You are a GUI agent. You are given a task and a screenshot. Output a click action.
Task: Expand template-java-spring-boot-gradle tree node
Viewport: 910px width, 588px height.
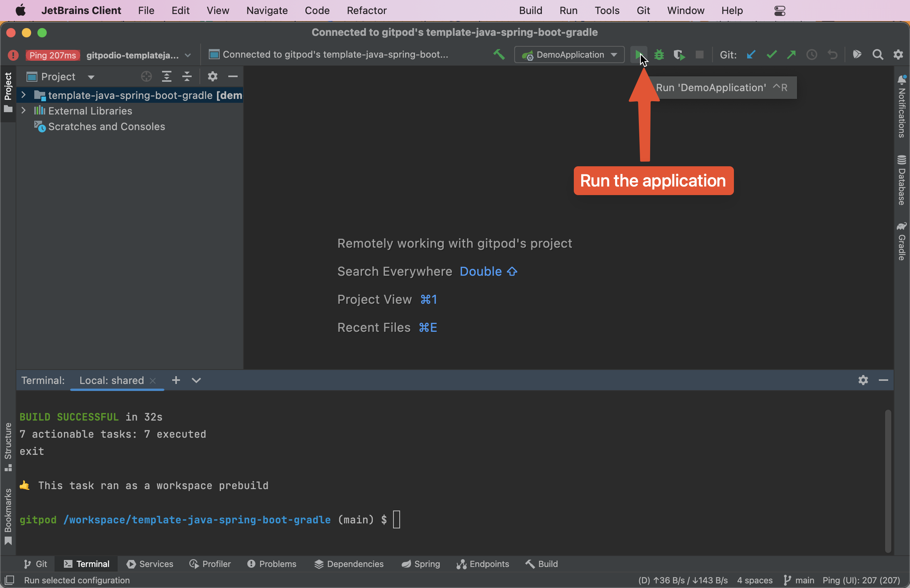pos(23,95)
